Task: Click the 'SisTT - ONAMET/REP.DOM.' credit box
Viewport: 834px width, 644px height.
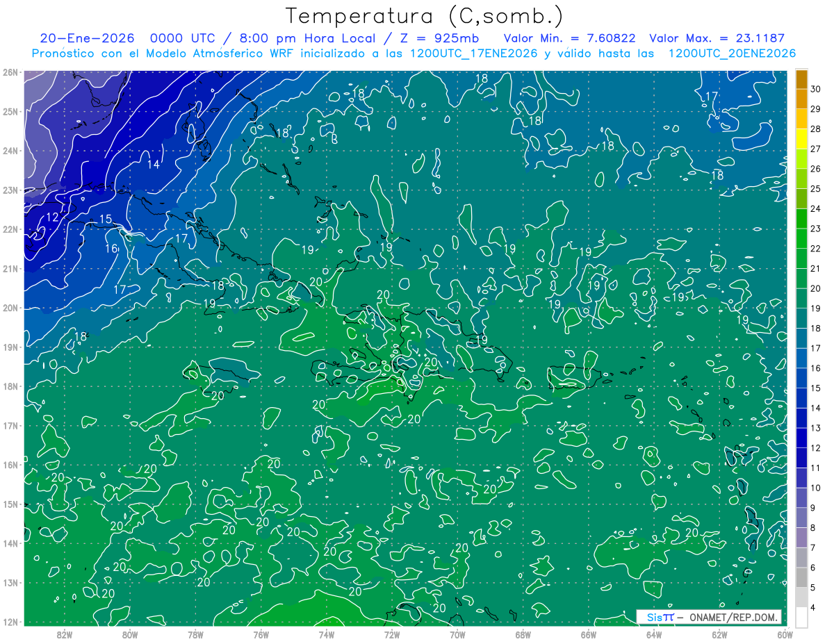Action: tap(710, 617)
